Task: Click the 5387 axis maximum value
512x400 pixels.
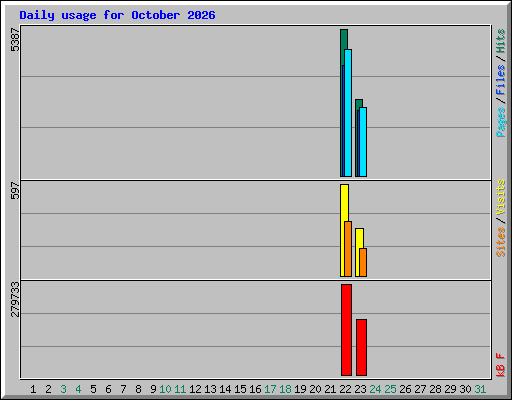Action: (15, 40)
